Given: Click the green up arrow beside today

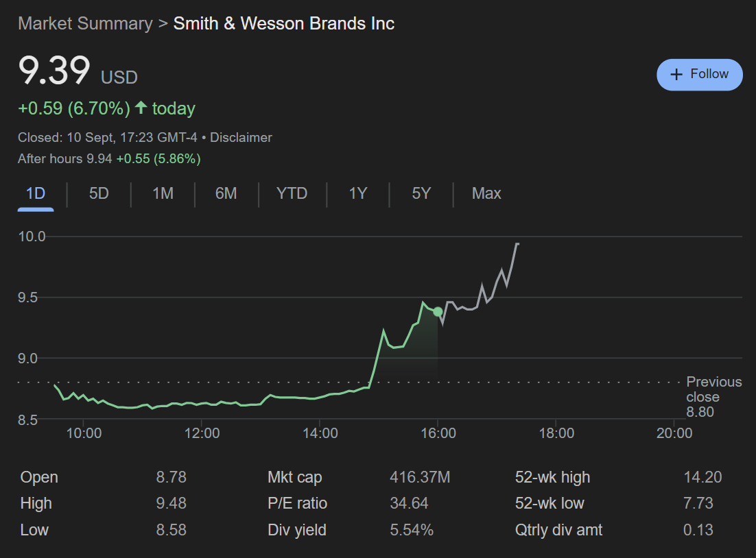Looking at the screenshot, I should pyautogui.click(x=141, y=108).
